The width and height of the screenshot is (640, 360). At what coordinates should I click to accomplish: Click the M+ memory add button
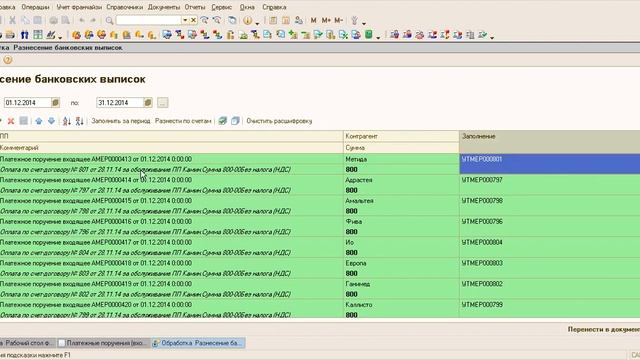(326, 20)
